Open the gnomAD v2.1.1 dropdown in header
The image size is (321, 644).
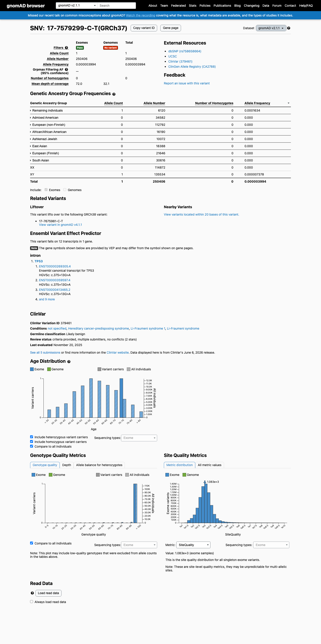click(x=76, y=6)
